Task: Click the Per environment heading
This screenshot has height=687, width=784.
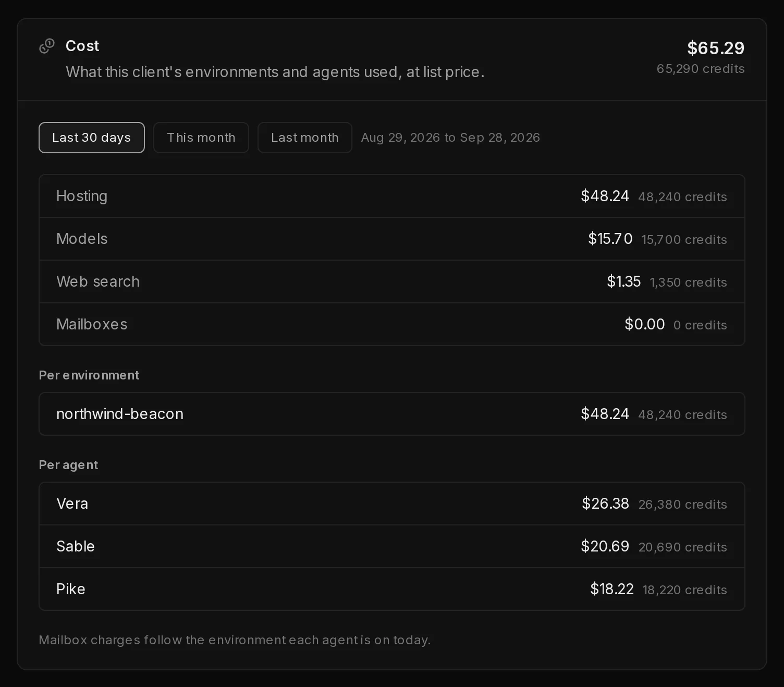Action: click(89, 375)
